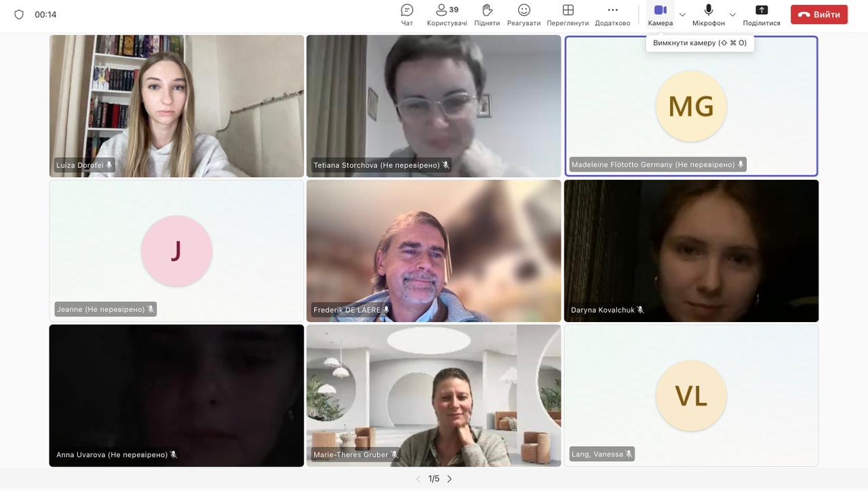
Task: Select Frederik DE LAERE video tile
Action: [434, 250]
